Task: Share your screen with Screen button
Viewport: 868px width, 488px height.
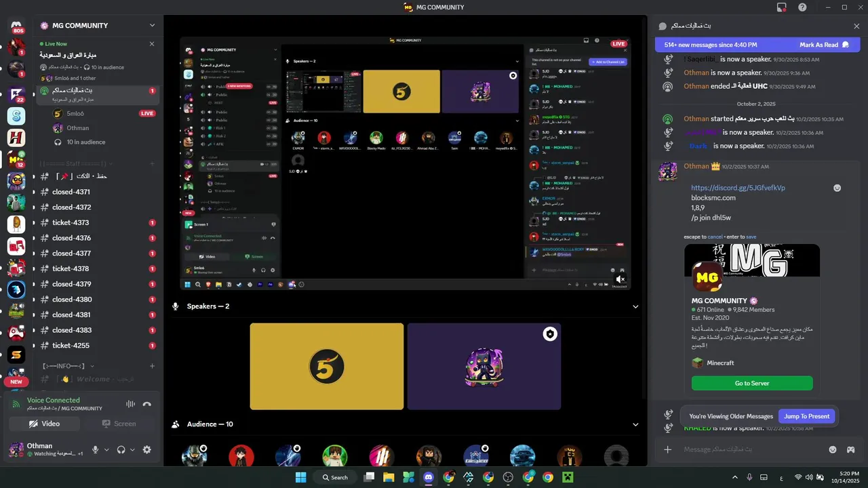Action: [x=119, y=424]
